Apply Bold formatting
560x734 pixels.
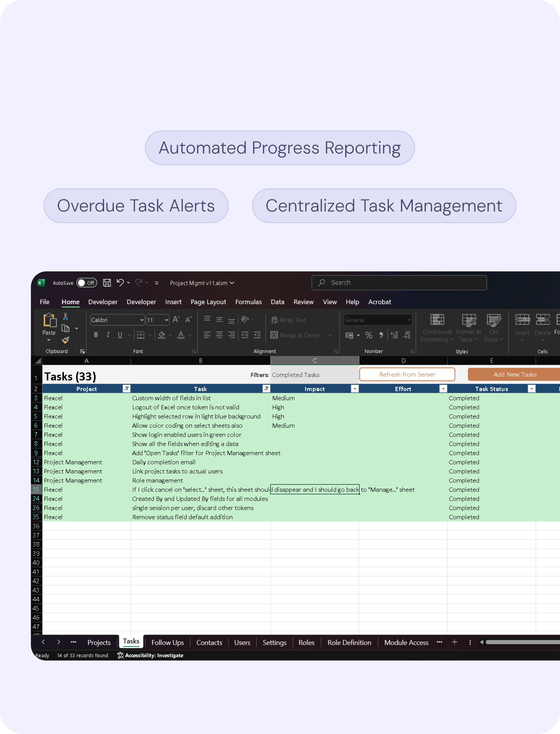click(96, 335)
